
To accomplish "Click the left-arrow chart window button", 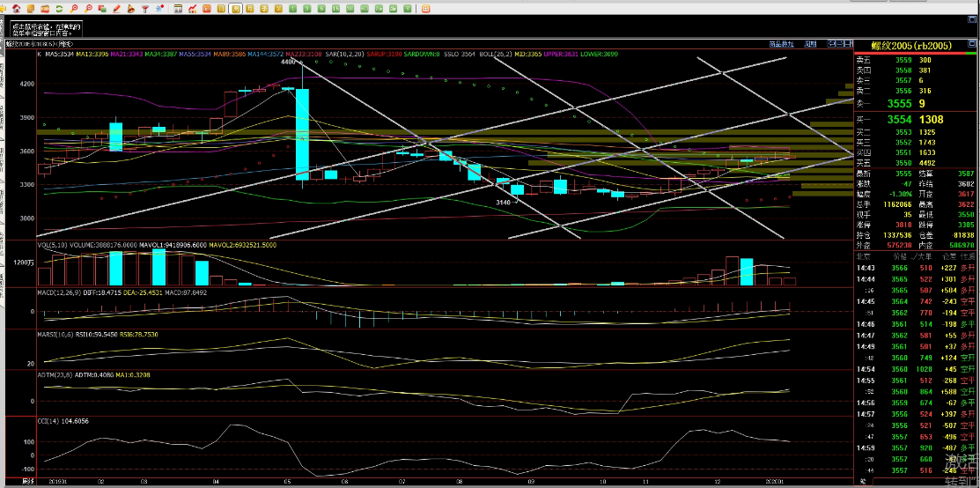I will tap(831, 44).
